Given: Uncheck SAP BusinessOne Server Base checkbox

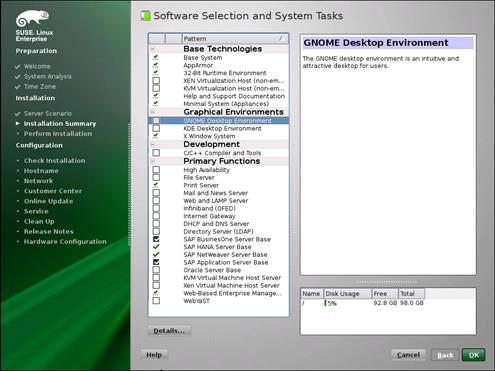Looking at the screenshot, I should [x=156, y=239].
